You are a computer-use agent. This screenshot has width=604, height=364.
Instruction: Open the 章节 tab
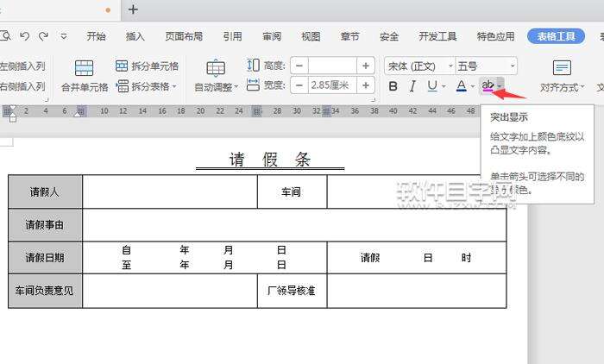pyautogui.click(x=349, y=36)
